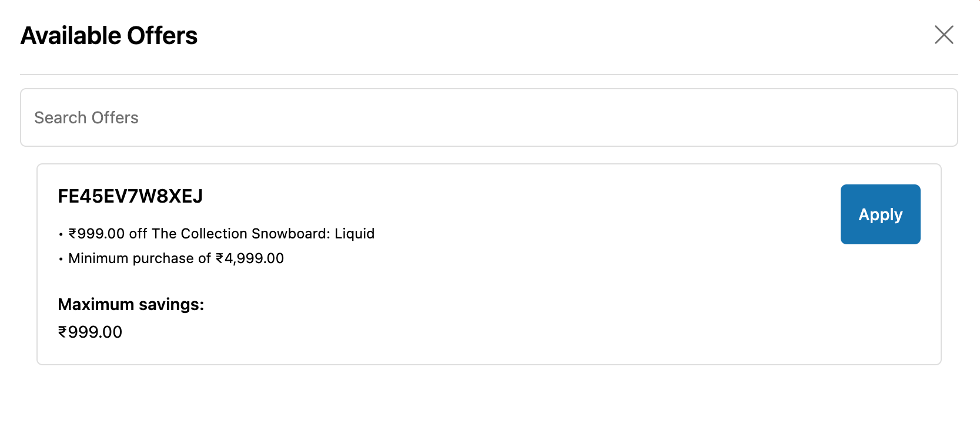This screenshot has height=424, width=980.
Task: Click the bullet before Minimum purchase
Action: coord(61,260)
